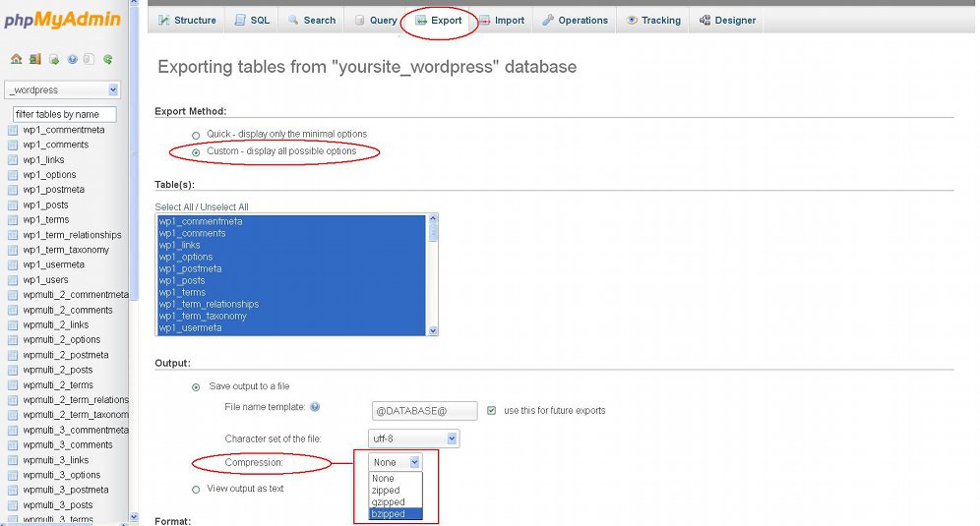Click browse icon next to wp1_usermeta

coord(13,265)
